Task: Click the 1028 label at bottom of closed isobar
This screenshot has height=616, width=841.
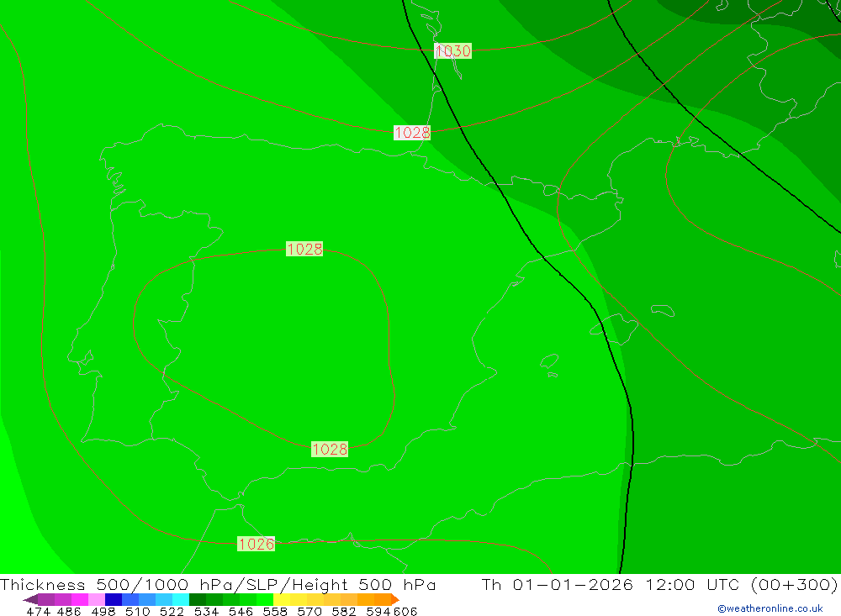Action: (x=330, y=450)
